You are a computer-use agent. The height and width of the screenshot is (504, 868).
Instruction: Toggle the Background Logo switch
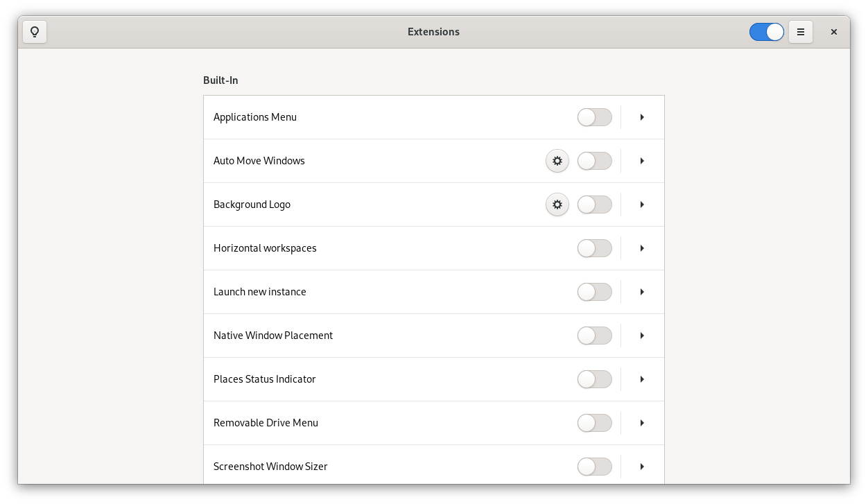(595, 205)
